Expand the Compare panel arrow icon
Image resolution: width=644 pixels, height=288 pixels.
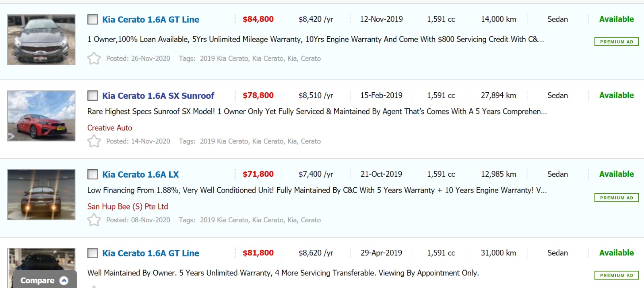pyautogui.click(x=64, y=281)
